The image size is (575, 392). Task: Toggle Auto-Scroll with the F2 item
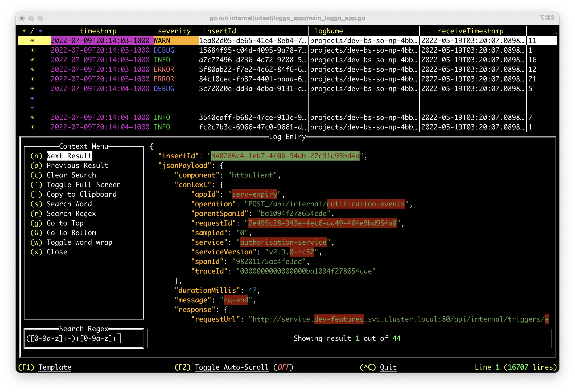coord(231,367)
